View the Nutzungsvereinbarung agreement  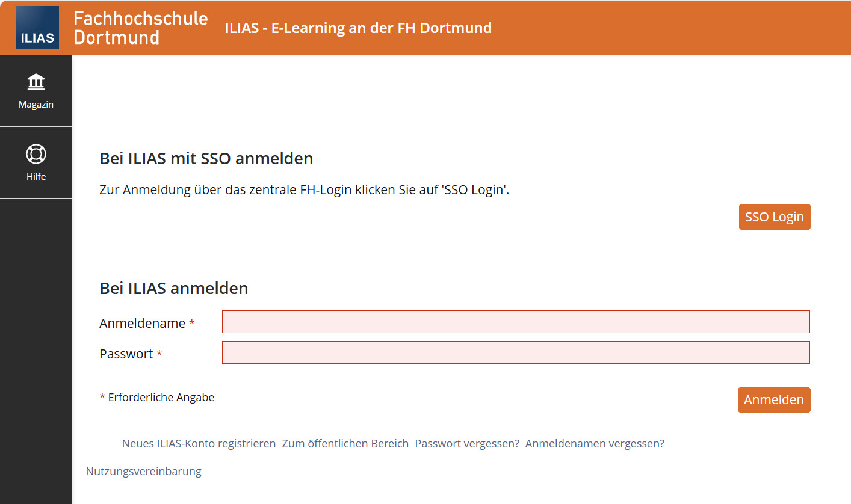click(x=143, y=471)
